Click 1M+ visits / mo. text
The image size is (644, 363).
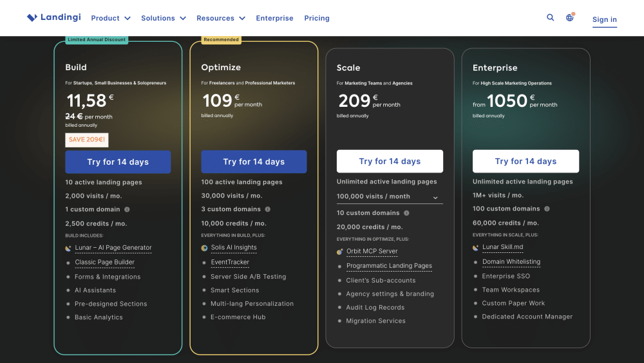tap(498, 196)
